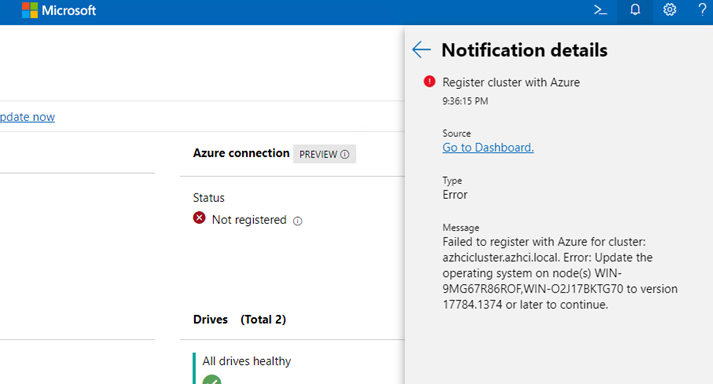The width and height of the screenshot is (713, 384).
Task: Click the Failed to register message text
Action: tap(560, 273)
